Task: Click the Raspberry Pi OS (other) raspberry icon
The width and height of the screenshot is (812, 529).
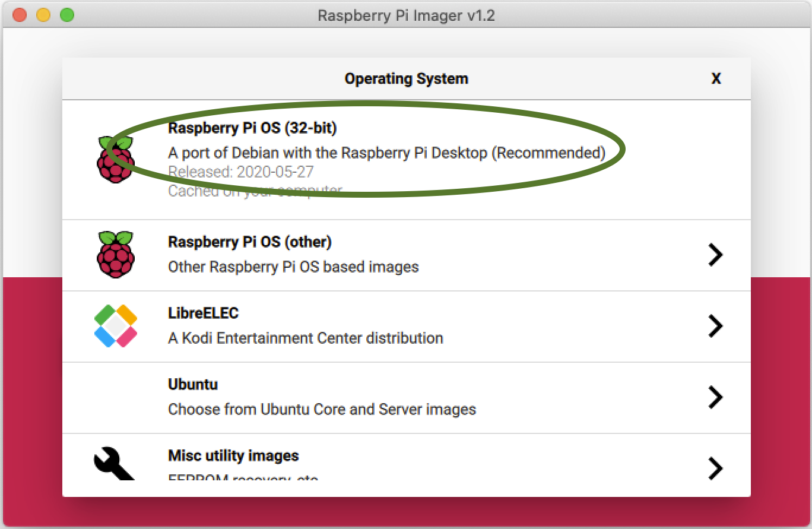Action: point(116,255)
